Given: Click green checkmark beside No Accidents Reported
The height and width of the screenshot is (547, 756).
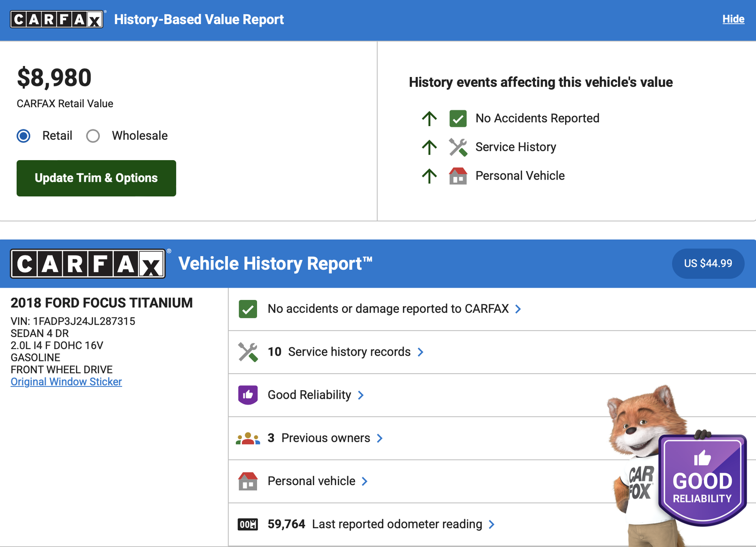Looking at the screenshot, I should pos(458,119).
